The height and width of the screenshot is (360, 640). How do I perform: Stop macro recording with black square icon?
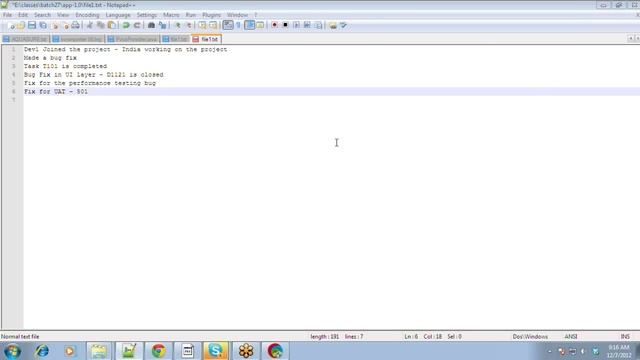pos(285,25)
